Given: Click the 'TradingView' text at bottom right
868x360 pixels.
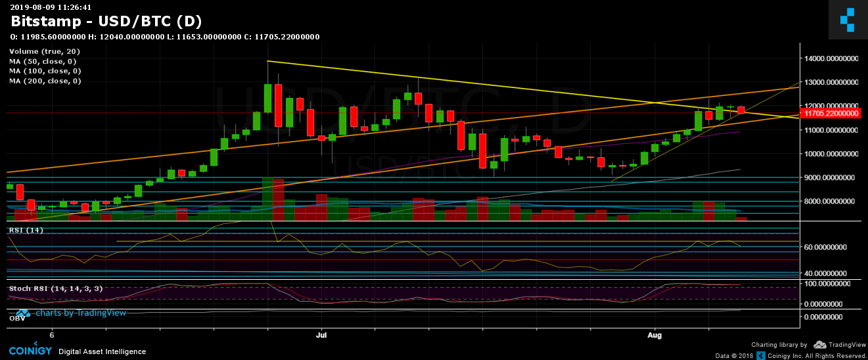Looking at the screenshot, I should coord(847,345).
